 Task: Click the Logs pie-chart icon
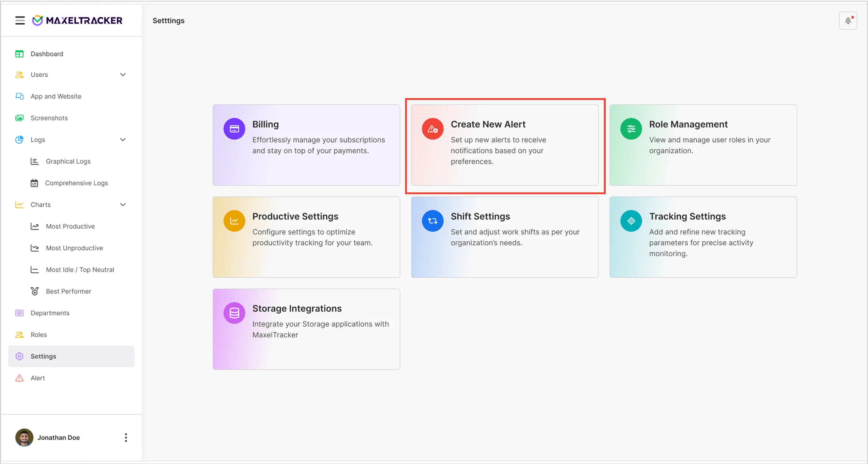coord(20,139)
